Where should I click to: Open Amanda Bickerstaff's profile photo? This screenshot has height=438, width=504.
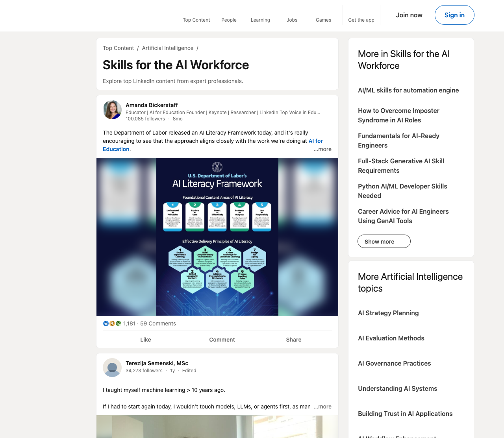[112, 110]
